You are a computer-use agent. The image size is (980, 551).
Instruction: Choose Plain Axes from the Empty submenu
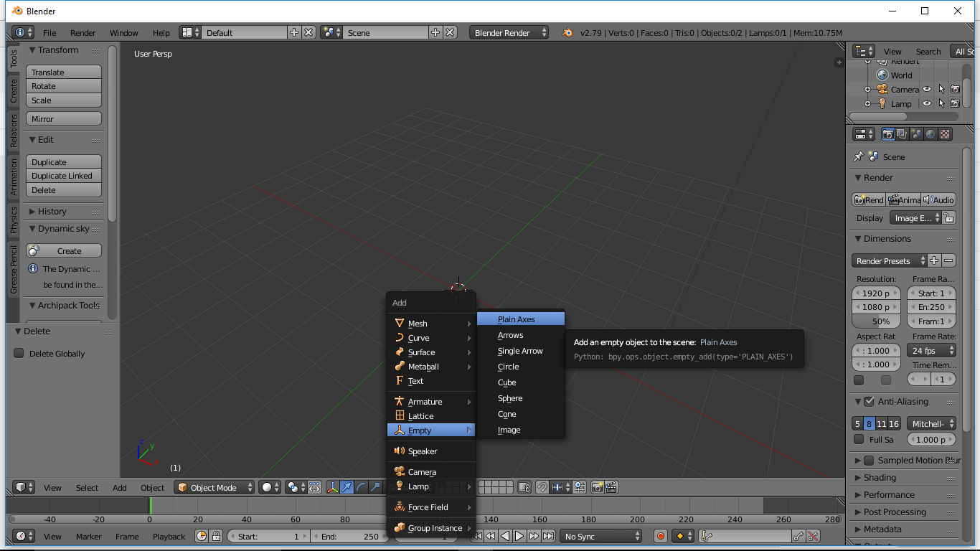[518, 318]
